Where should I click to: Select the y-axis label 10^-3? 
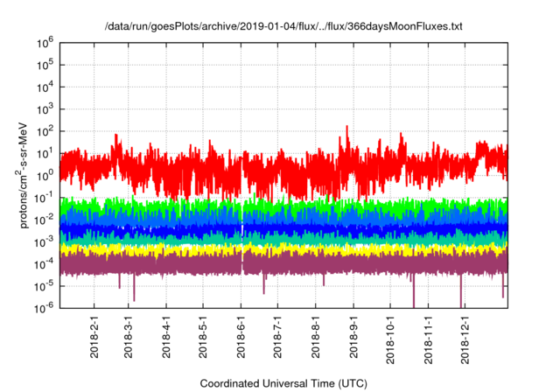pyautogui.click(x=45, y=242)
